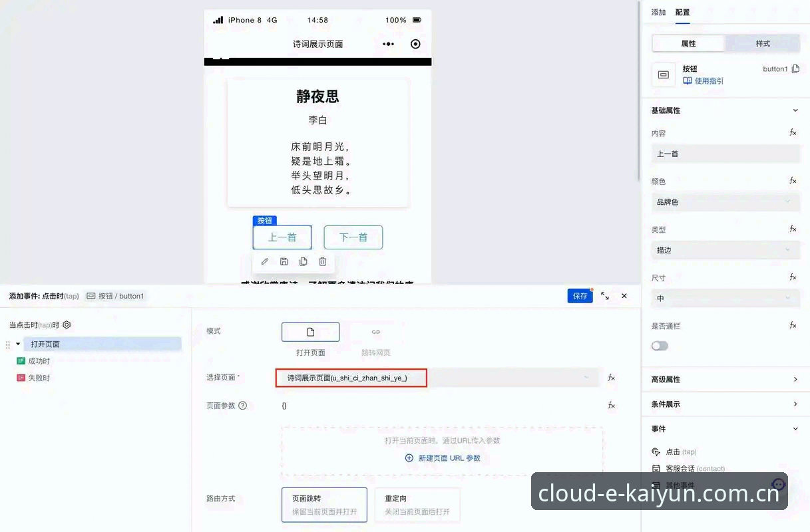
Task: Click fx icon next to 尺寸 property
Action: [x=793, y=277]
